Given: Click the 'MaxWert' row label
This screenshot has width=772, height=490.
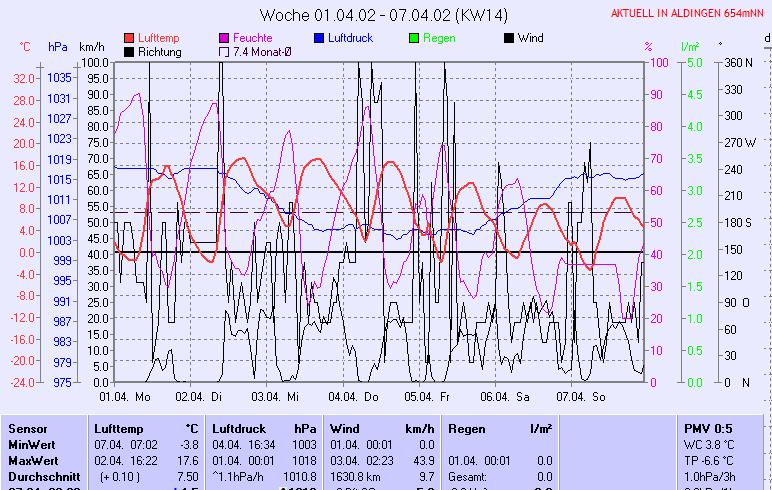Looking at the screenshot, I should (x=33, y=460).
